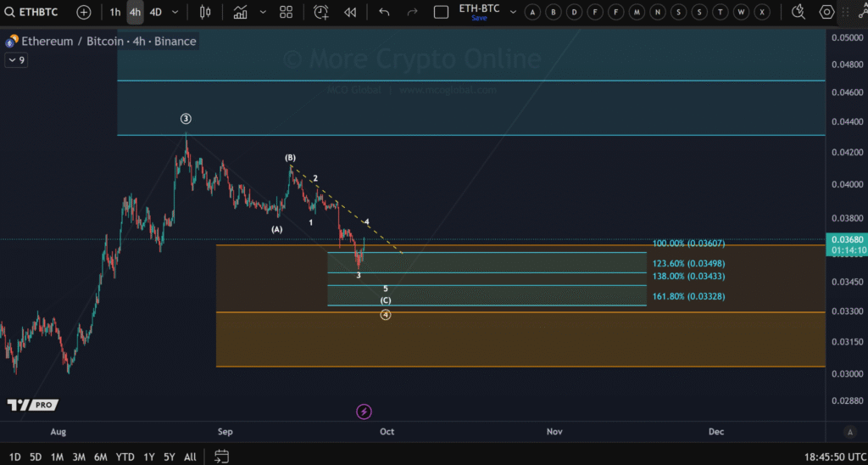Start bar replay mode
868x465 pixels.
tap(350, 12)
